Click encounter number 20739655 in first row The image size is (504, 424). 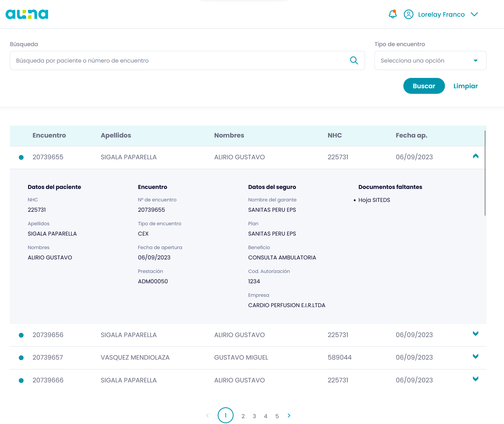48,157
